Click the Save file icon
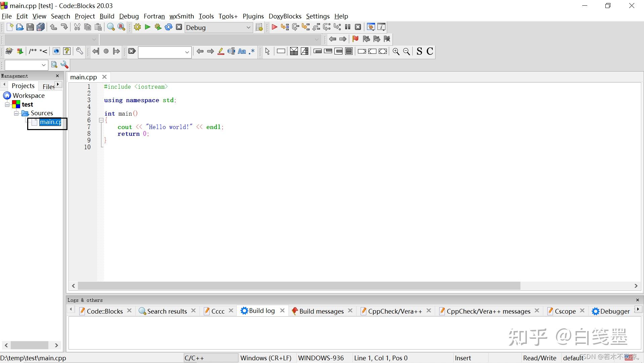644x363 pixels. [30, 27]
